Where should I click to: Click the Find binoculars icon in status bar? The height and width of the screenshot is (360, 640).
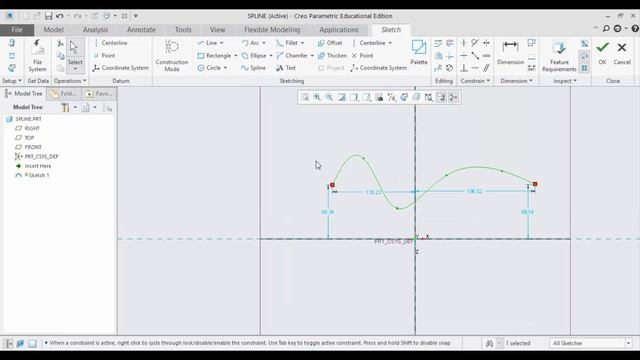point(489,343)
